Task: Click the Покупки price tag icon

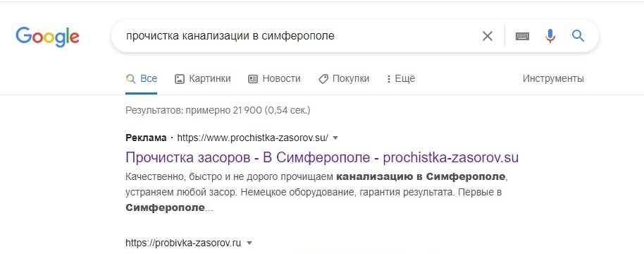Action: (x=323, y=79)
